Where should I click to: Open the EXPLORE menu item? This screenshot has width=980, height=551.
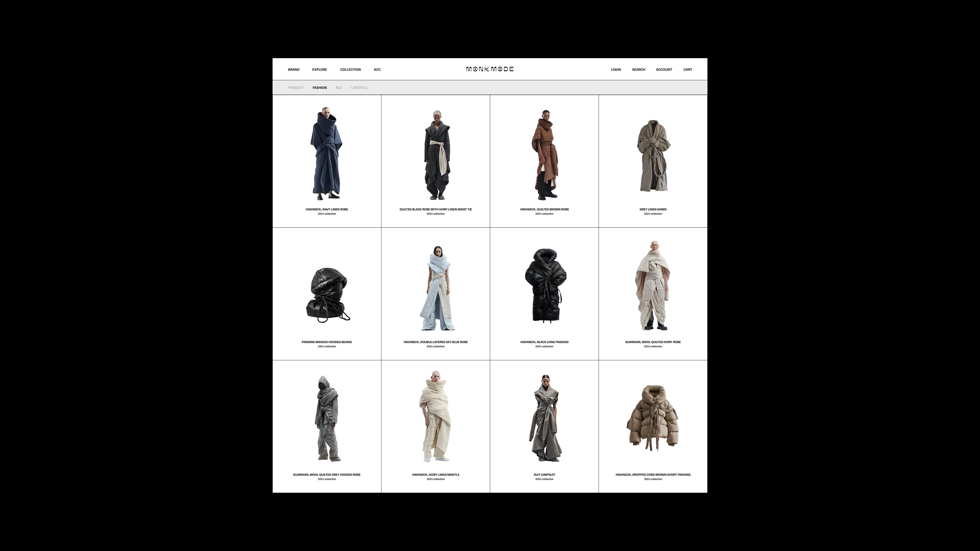point(319,70)
